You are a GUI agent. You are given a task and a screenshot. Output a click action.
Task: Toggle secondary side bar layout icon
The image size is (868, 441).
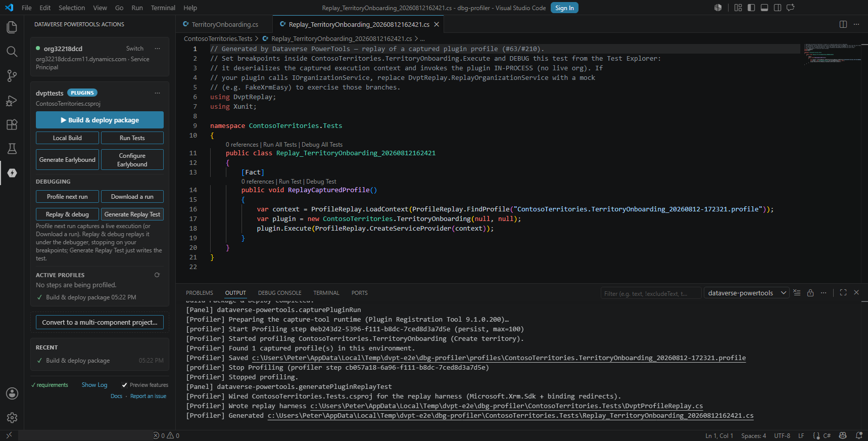pyautogui.click(x=778, y=8)
